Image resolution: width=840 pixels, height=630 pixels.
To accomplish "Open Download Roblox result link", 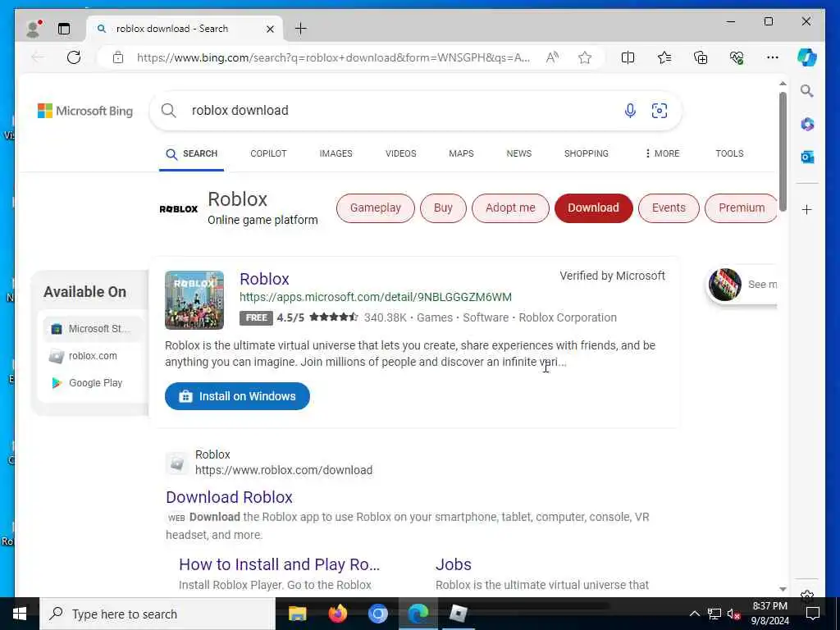I will point(230,497).
